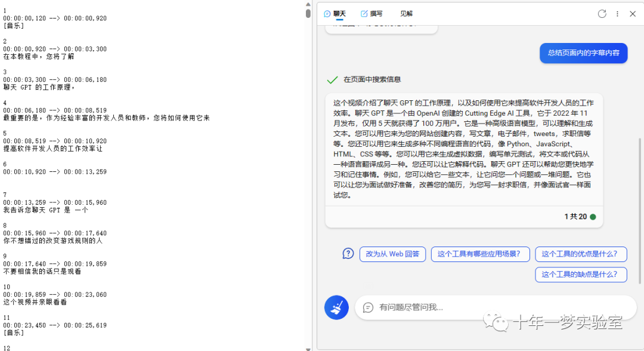This screenshot has height=351, width=644.
Task: Click timestamp 00:00:06,180 --> 00:00:08,519
Action: pyautogui.click(x=55, y=110)
